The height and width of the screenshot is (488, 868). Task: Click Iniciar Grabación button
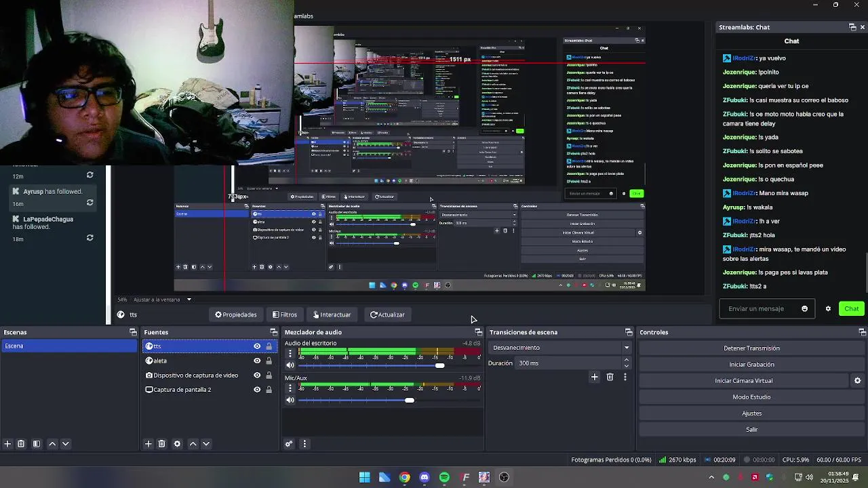pyautogui.click(x=751, y=365)
